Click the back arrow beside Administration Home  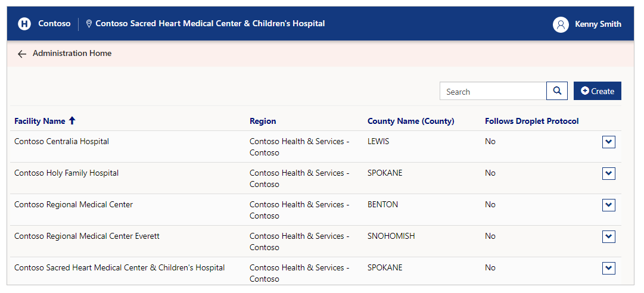click(22, 54)
